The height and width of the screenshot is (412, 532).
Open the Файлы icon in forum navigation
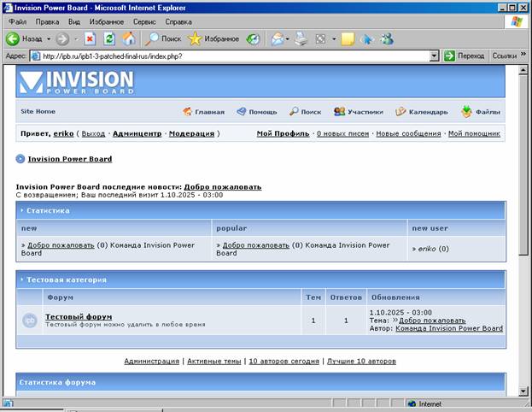pos(467,111)
